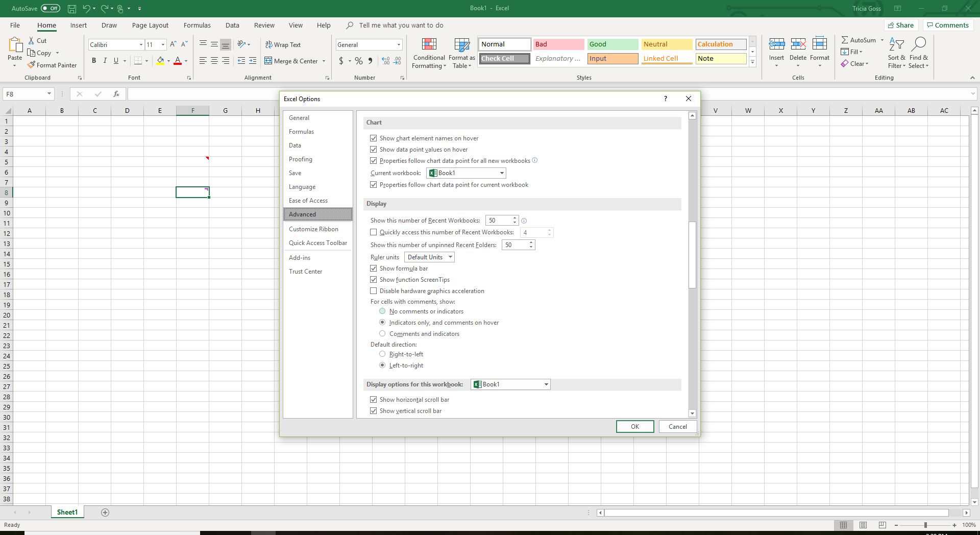Screen dimensions: 980x535
Task: Switch to Page Layout view in status bar
Action: [x=863, y=525]
